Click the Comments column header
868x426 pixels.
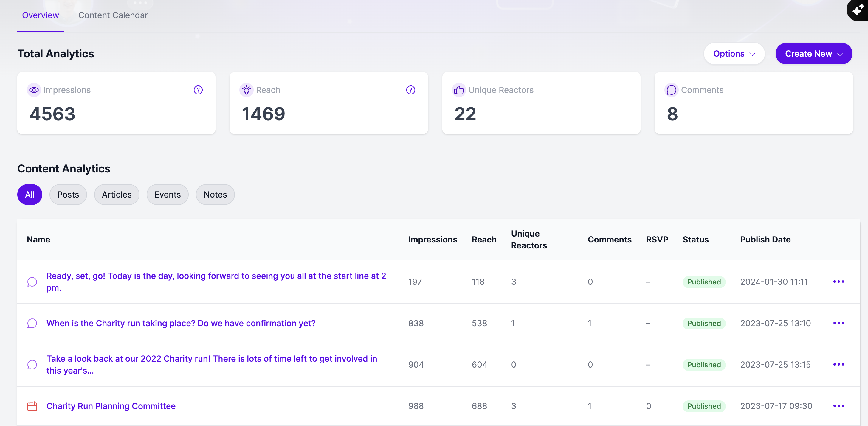coord(610,240)
